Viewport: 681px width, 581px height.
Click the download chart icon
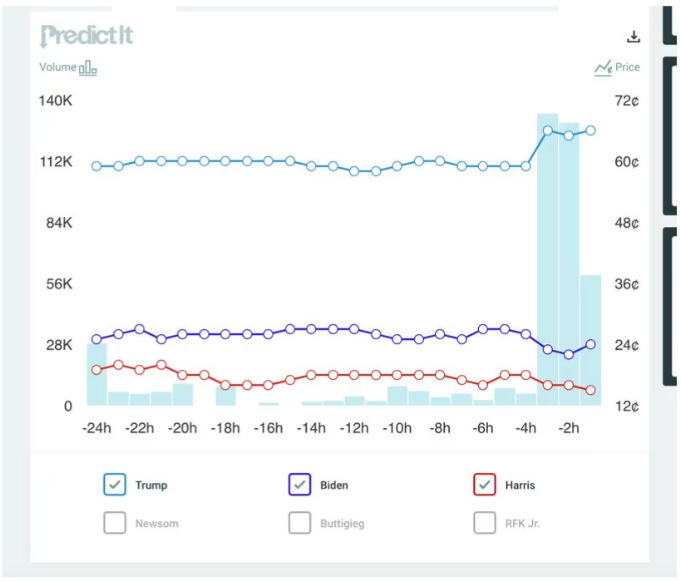pyautogui.click(x=633, y=37)
